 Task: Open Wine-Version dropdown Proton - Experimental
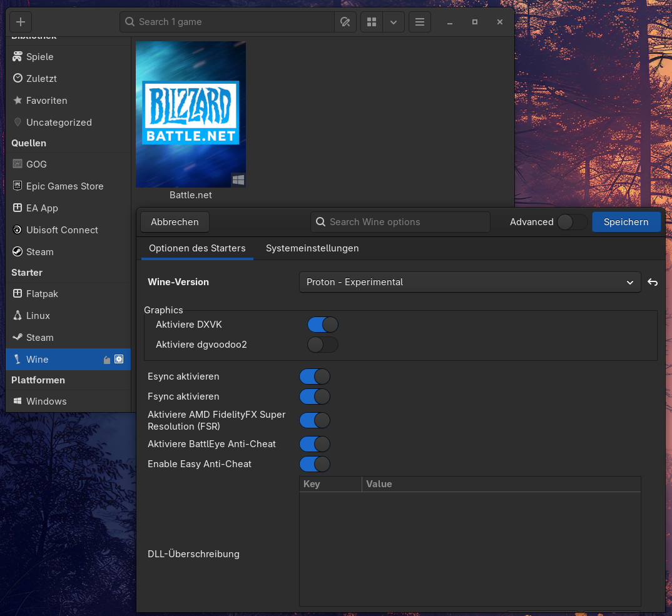coord(470,282)
